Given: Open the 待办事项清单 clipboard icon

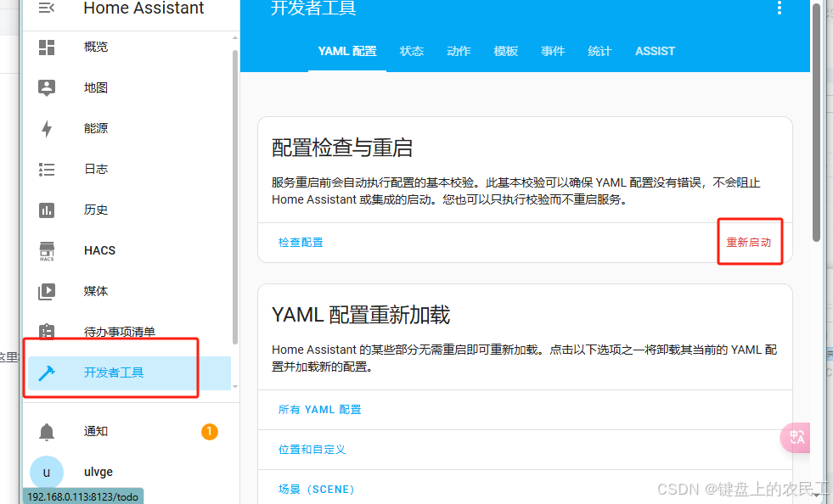Looking at the screenshot, I should (x=47, y=331).
